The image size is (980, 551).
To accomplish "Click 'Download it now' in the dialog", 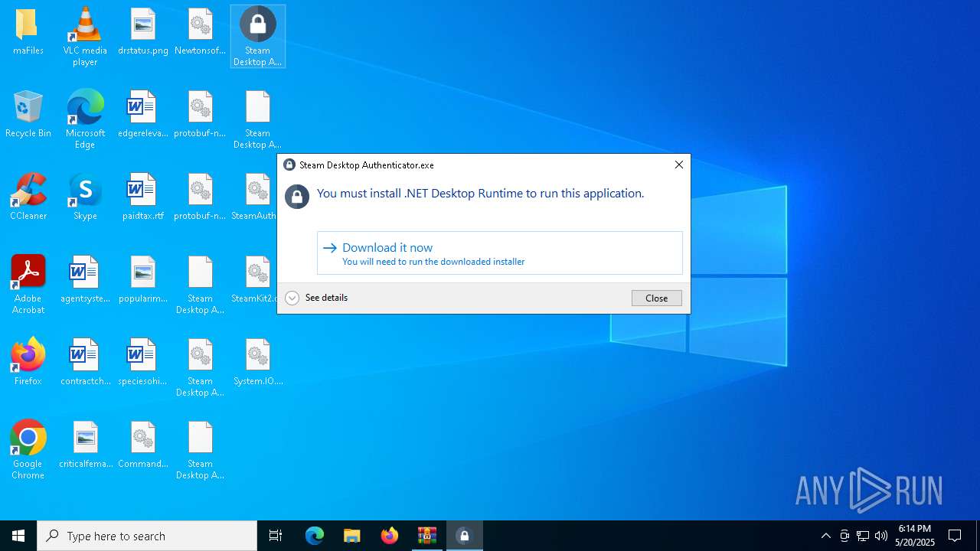I will 499,253.
